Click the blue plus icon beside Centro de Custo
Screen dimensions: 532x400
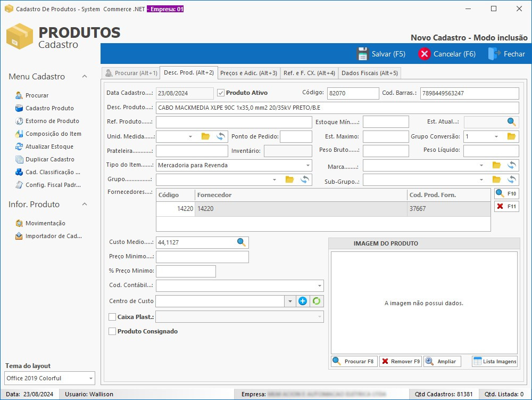303,301
